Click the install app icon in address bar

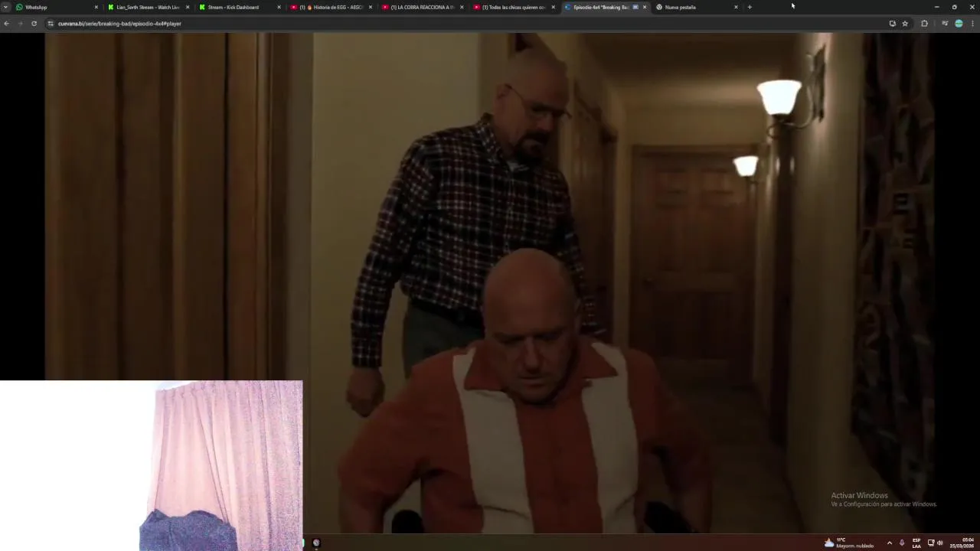pyautogui.click(x=892, y=24)
